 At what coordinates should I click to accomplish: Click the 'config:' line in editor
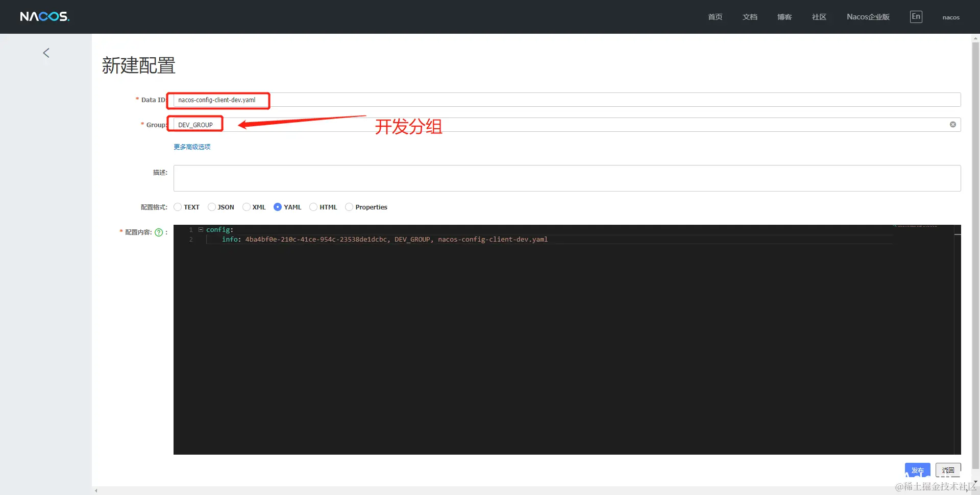point(219,230)
